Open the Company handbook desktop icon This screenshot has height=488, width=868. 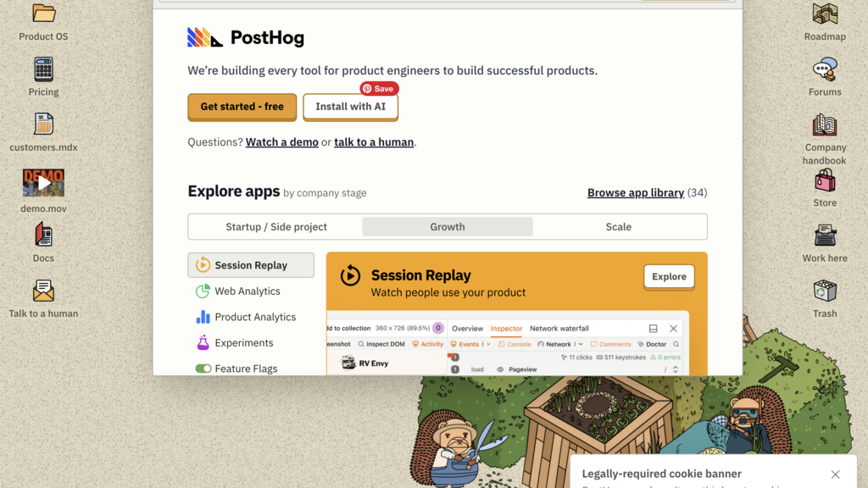pos(825,125)
